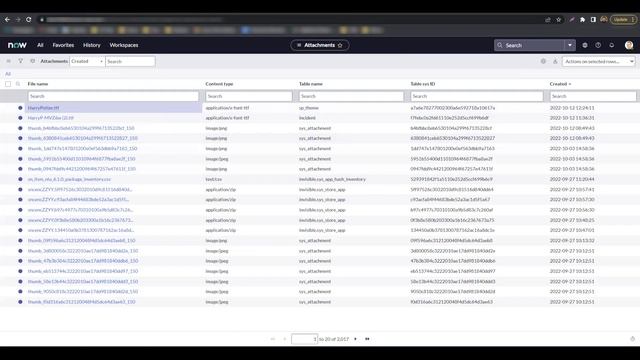Open the browser share icon

pos(548,20)
